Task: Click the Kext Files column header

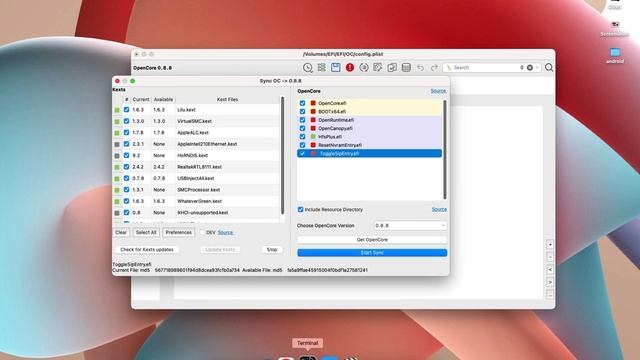Action: coord(227,100)
